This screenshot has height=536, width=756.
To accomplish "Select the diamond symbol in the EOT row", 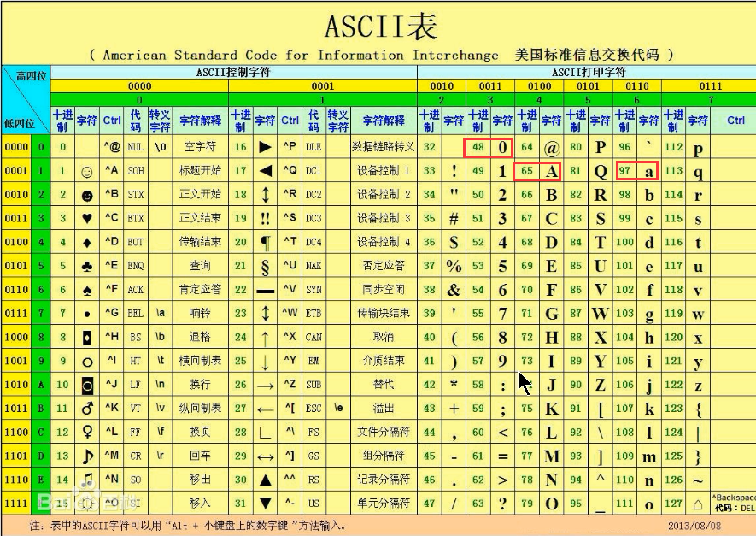I will pos(87,242).
